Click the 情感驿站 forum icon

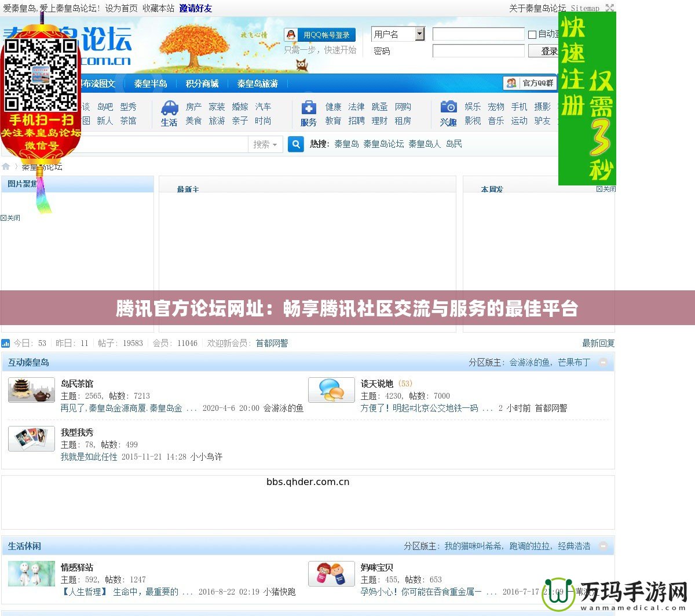pyautogui.click(x=31, y=574)
